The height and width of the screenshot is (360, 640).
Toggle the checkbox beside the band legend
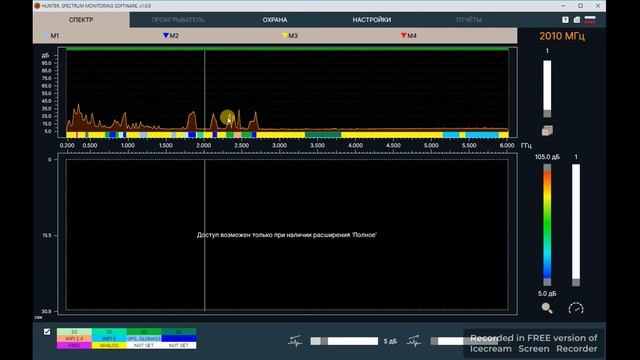pos(47,332)
